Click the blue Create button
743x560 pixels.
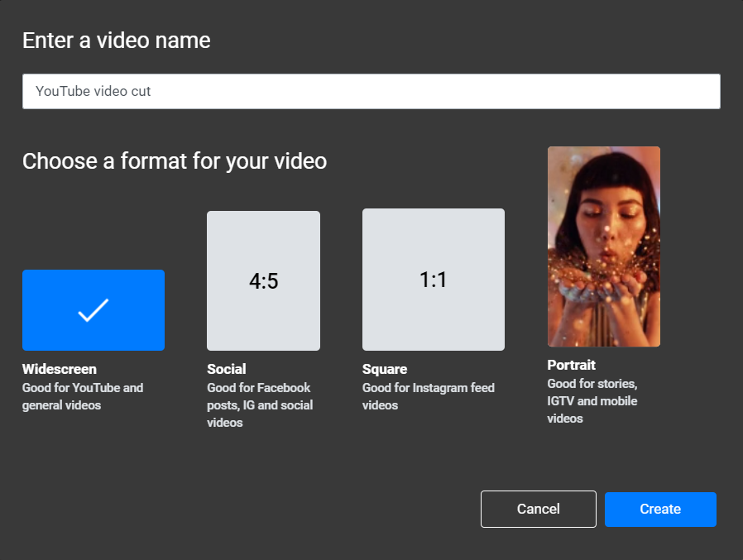click(660, 510)
